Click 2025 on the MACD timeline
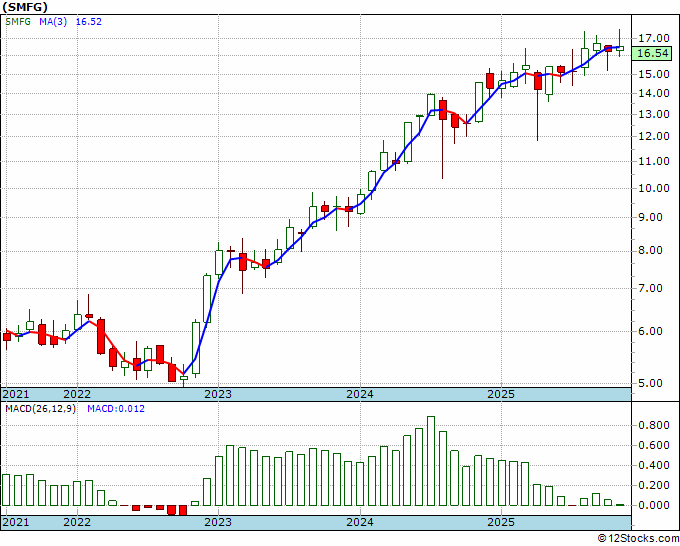The height and width of the screenshot is (546, 680). (501, 522)
